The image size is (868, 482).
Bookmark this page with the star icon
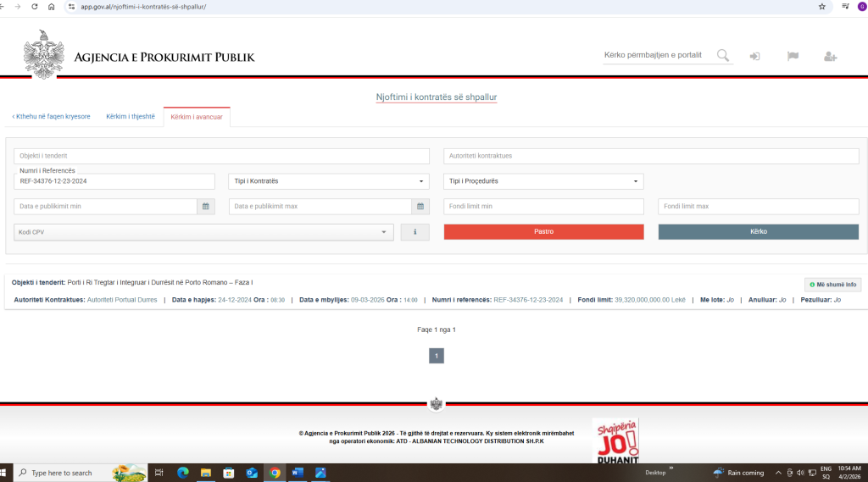(x=821, y=7)
